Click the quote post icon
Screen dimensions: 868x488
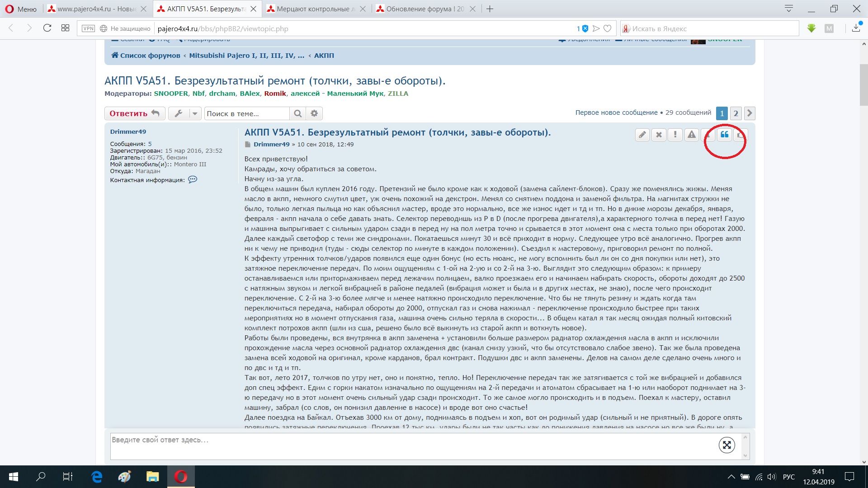pos(724,135)
